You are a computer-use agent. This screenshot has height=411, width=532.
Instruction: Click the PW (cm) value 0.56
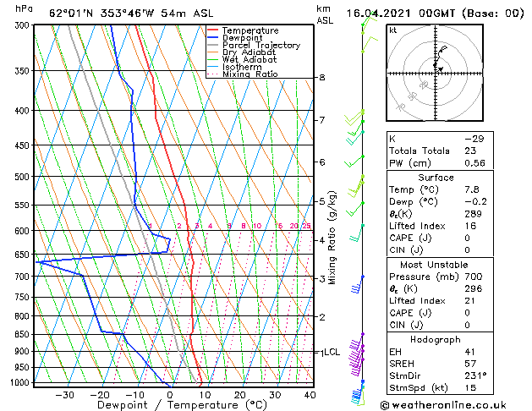tap(474, 162)
